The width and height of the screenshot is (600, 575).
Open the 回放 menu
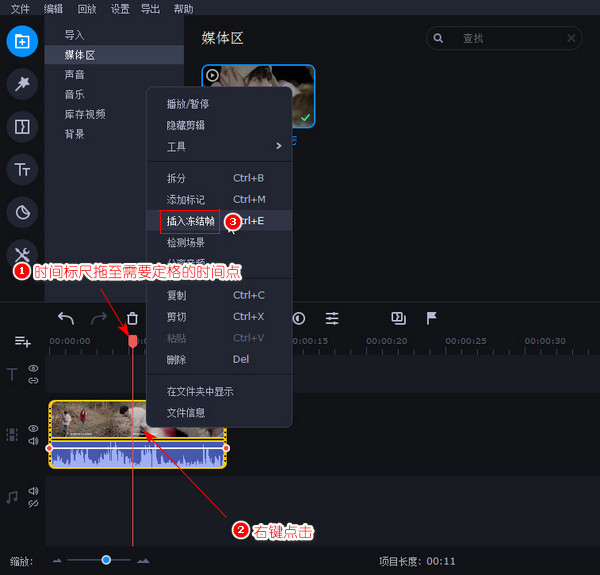[x=87, y=8]
